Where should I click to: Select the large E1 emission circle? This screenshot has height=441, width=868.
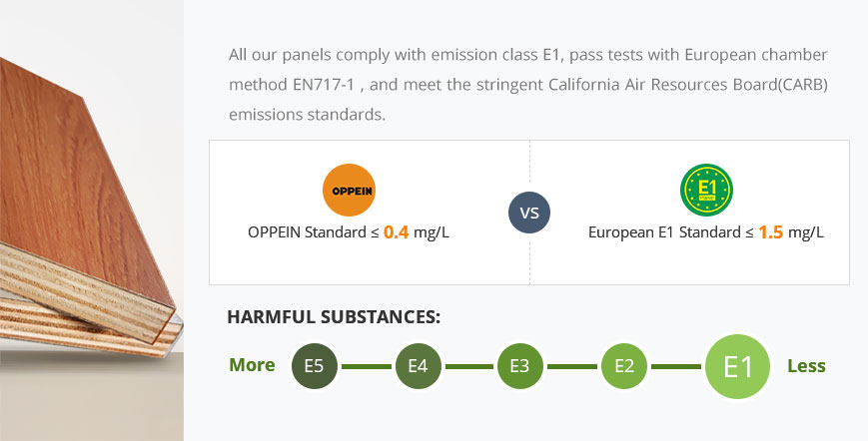pyautogui.click(x=737, y=366)
